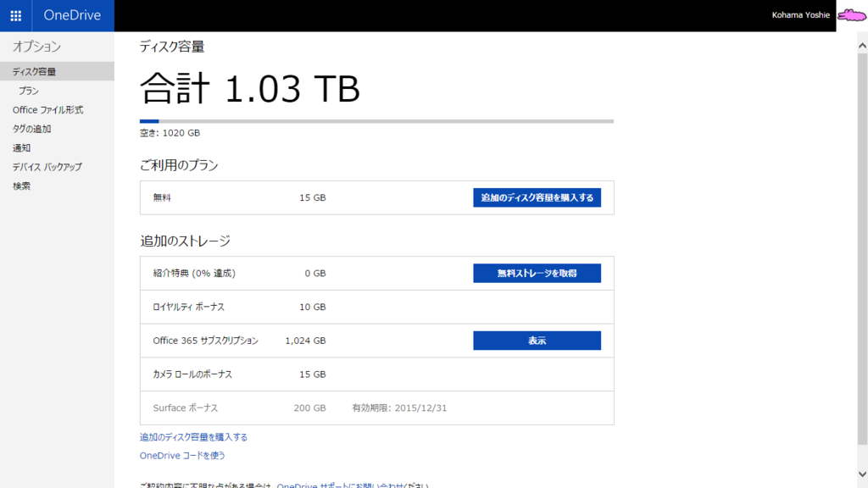Image resolution: width=868 pixels, height=488 pixels.
Task: Open OneDrive コードを使う link
Action: [x=182, y=455]
